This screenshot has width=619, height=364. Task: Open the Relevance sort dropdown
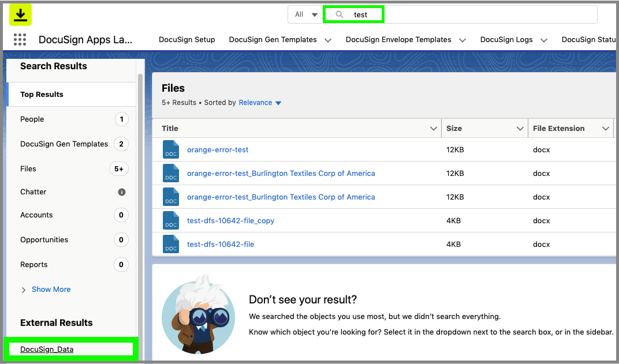click(260, 102)
